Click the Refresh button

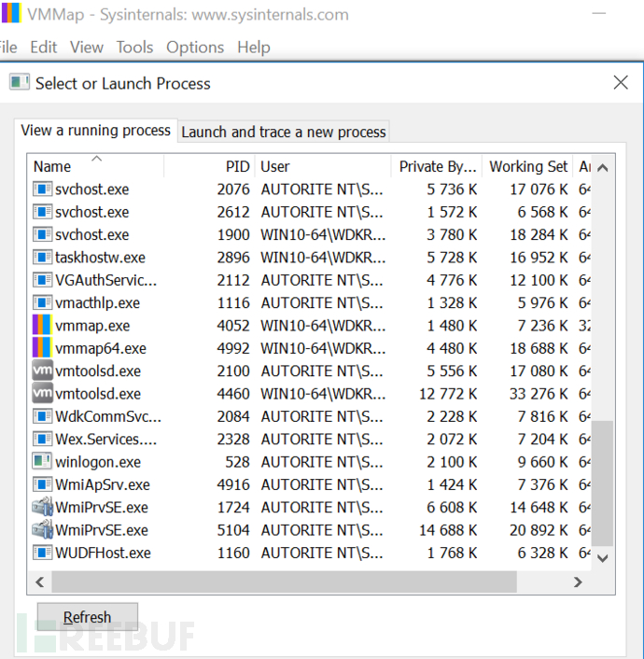(x=88, y=617)
